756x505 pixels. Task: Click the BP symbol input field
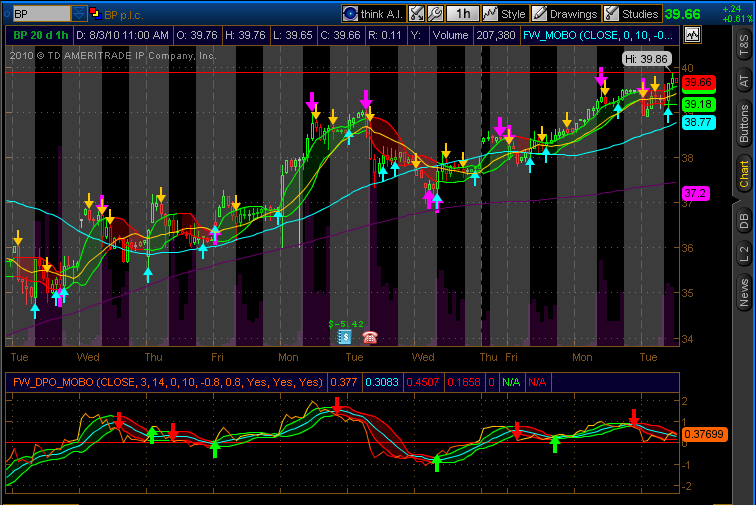tap(41, 14)
